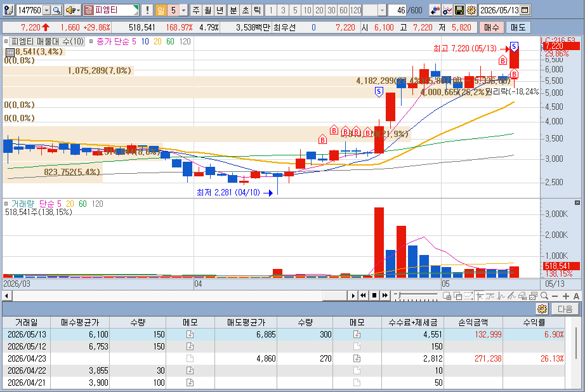Click the stock search magnifier icon
Image resolution: width=585 pixels, height=392 pixels.
[x=56, y=10]
